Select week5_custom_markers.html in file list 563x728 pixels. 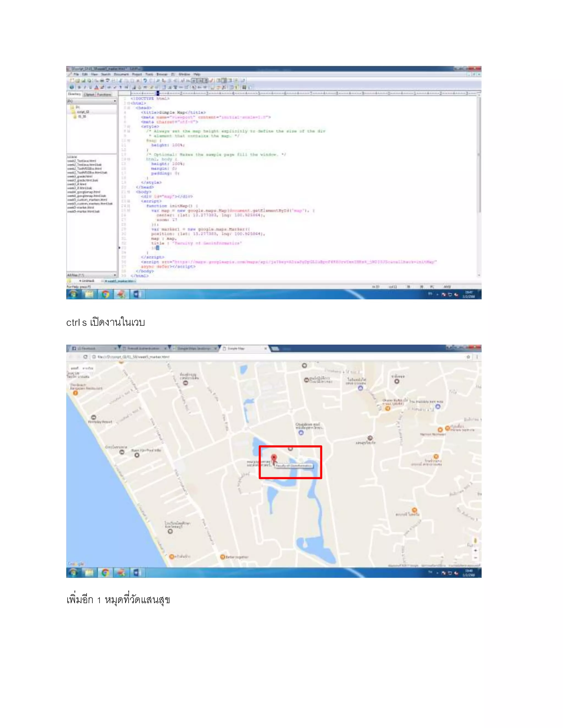coord(87,200)
